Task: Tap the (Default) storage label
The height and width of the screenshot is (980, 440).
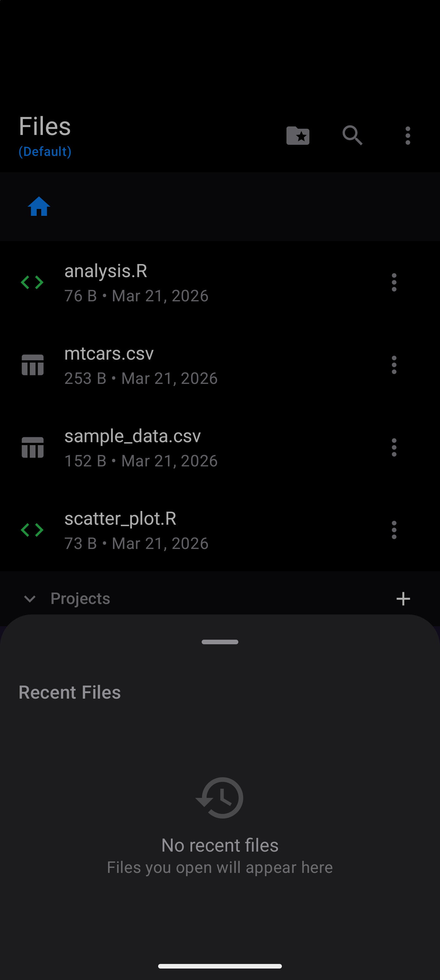Action: [45, 151]
